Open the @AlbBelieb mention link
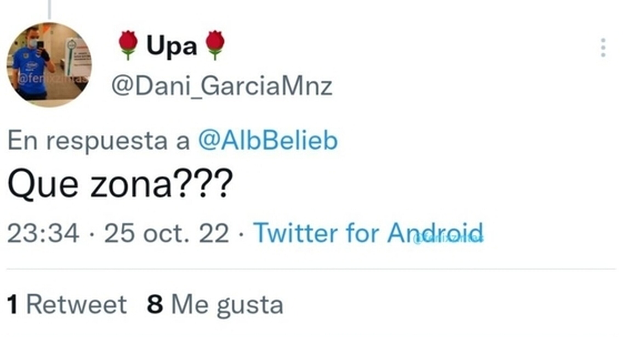Viewport: 644px width, 337px height. click(x=268, y=140)
